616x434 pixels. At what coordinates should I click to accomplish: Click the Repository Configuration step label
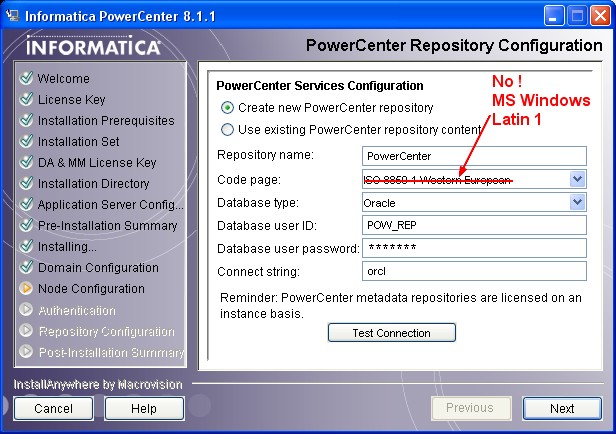[106, 331]
